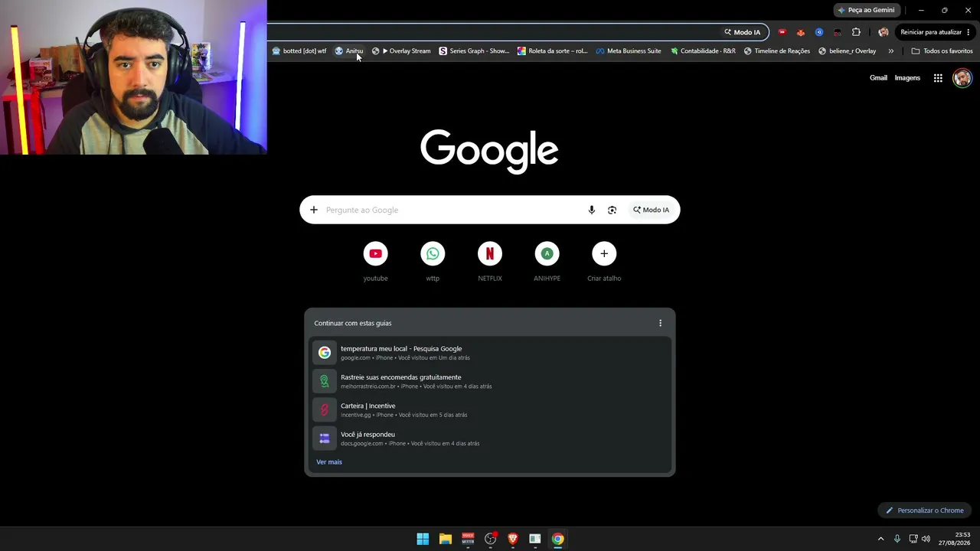Image resolution: width=980 pixels, height=551 pixels.
Task: Open 'Carteira | Incentive' tab
Action: point(490,409)
